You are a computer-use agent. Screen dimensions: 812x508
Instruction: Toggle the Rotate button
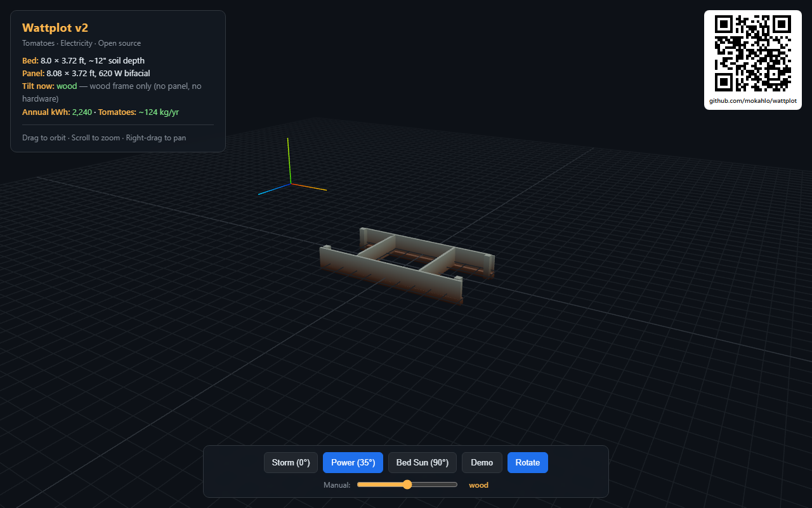pos(527,462)
